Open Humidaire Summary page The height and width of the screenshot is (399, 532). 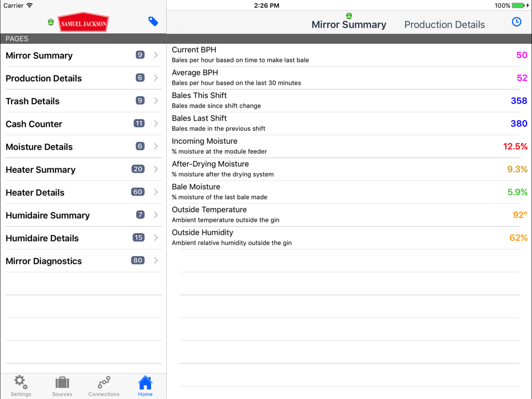(x=47, y=215)
